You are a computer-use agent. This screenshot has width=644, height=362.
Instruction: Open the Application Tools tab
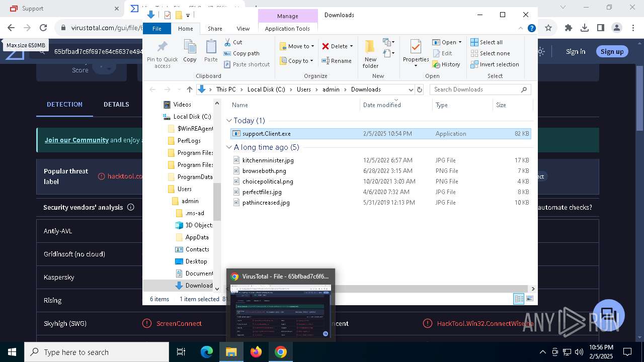287,29
